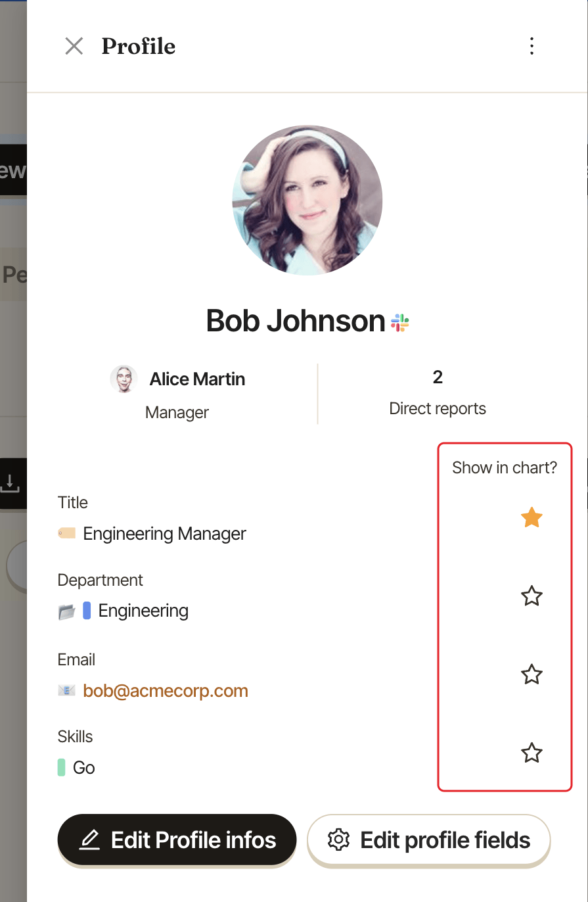Click the Department field label
588x902 pixels.
coord(101,581)
